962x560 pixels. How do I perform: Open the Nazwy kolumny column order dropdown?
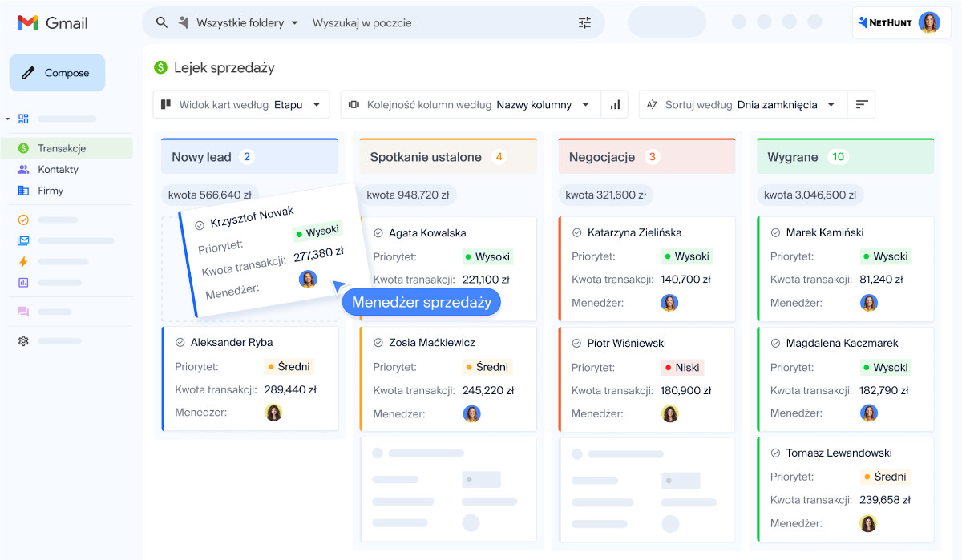coord(554,104)
